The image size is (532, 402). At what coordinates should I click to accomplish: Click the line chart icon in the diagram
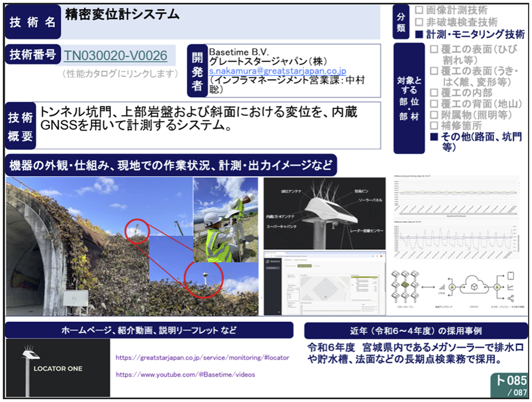pyautogui.click(x=510, y=287)
